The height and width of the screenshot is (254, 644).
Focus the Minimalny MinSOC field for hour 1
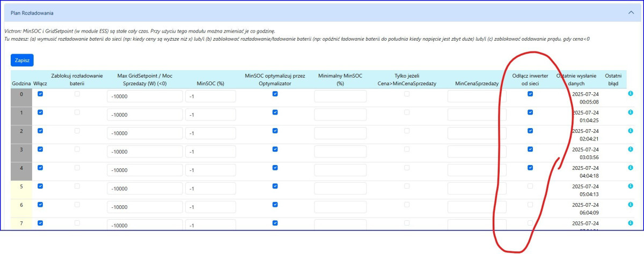point(340,115)
